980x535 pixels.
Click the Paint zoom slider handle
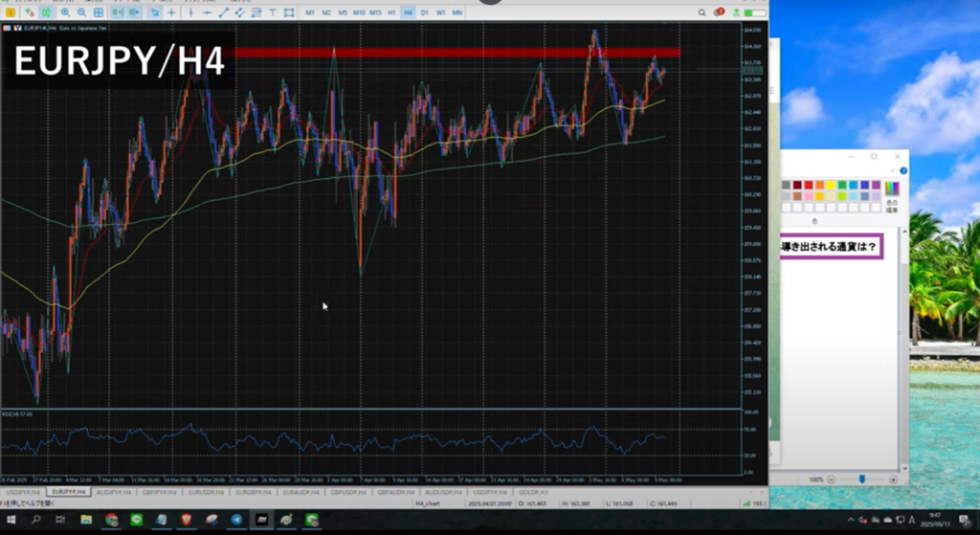coord(862,479)
